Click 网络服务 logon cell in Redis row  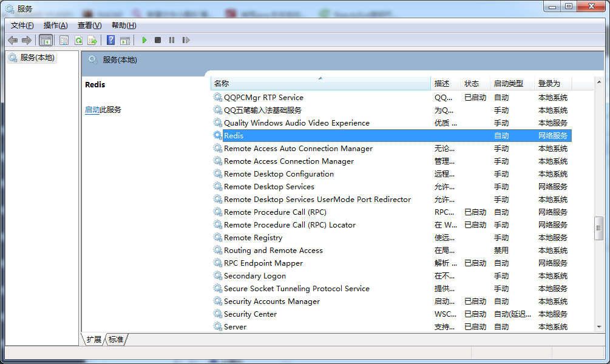click(552, 136)
